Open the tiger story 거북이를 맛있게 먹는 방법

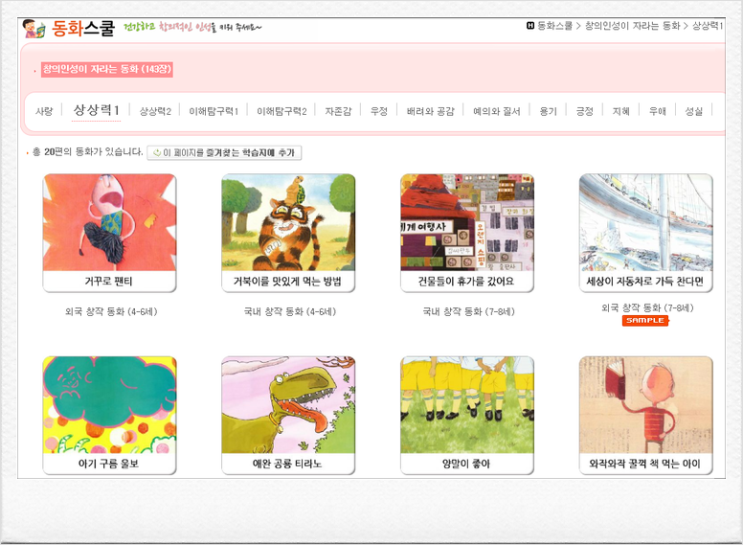coord(288,223)
